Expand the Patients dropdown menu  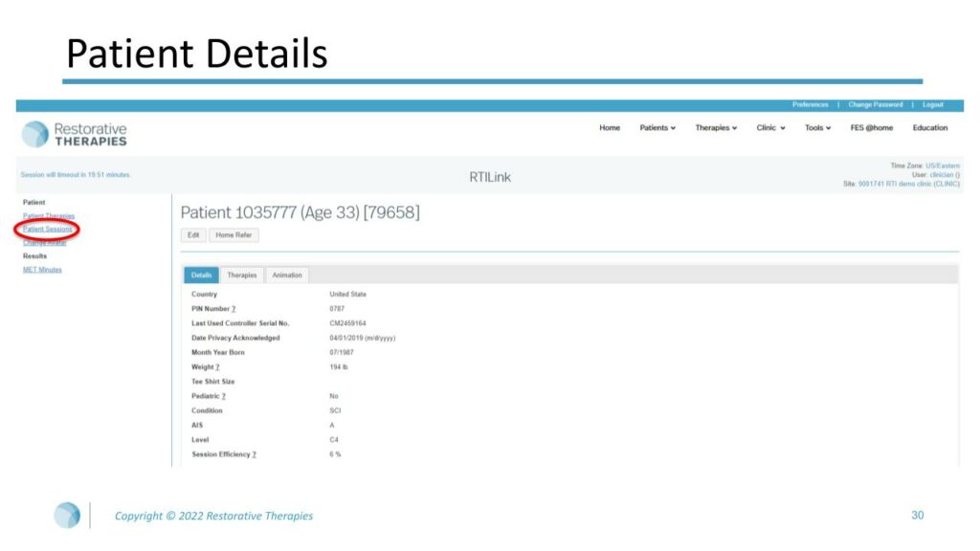657,128
